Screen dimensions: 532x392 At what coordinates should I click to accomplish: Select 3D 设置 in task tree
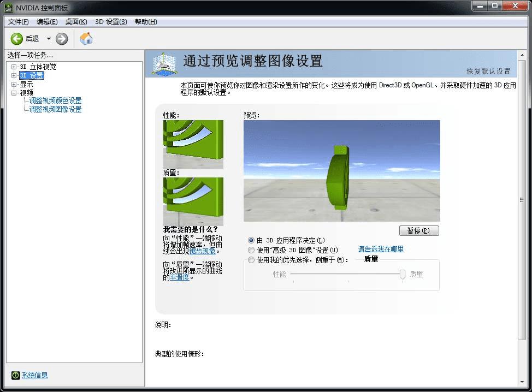pyautogui.click(x=32, y=75)
